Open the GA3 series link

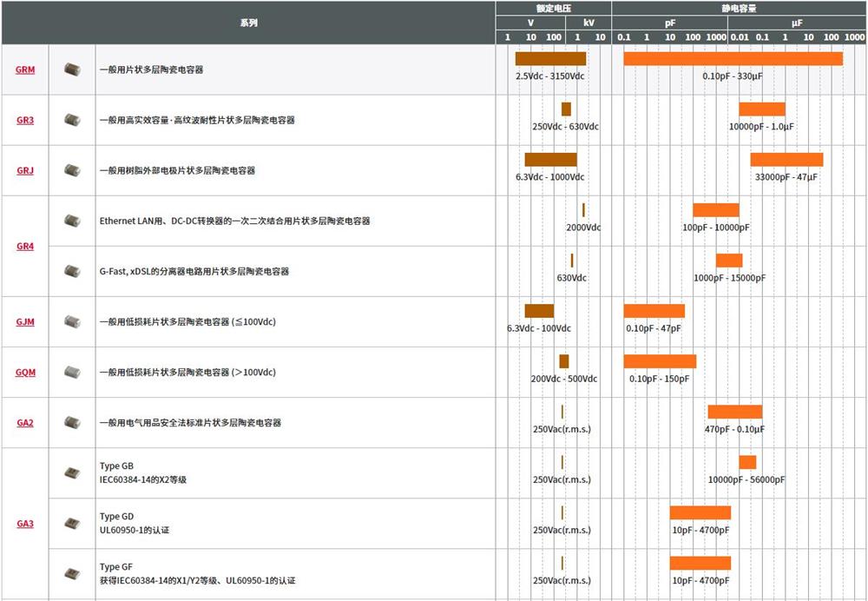[25, 523]
